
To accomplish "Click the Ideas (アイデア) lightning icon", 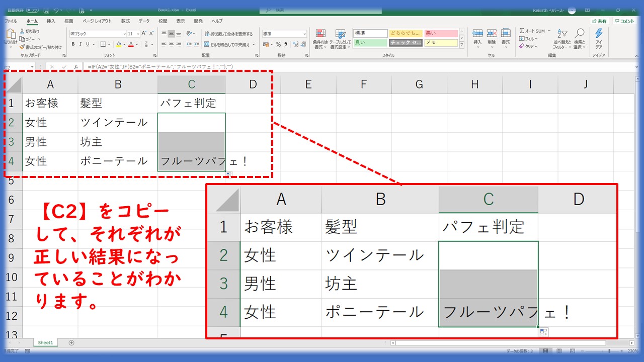I will (x=598, y=34).
